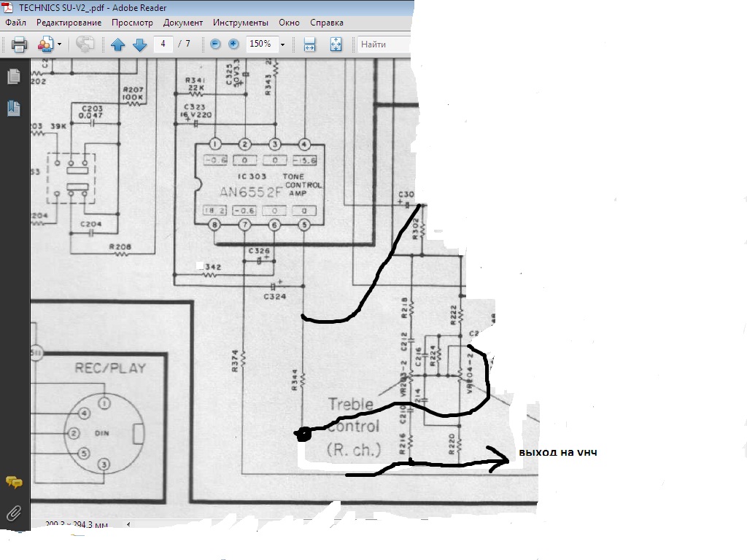Click the Adobe Reader PDF title icon
This screenshot has height=560, width=747.
pyautogui.click(x=7, y=7)
